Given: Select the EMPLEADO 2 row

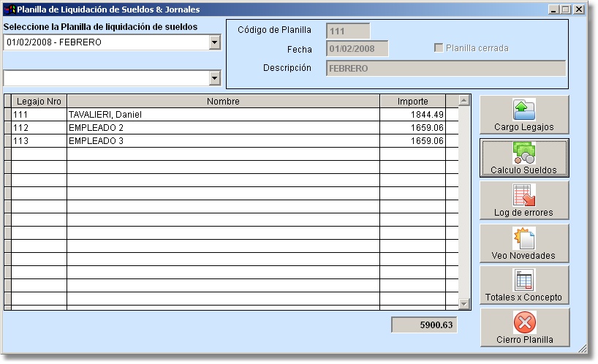Looking at the screenshot, I should pos(223,128).
